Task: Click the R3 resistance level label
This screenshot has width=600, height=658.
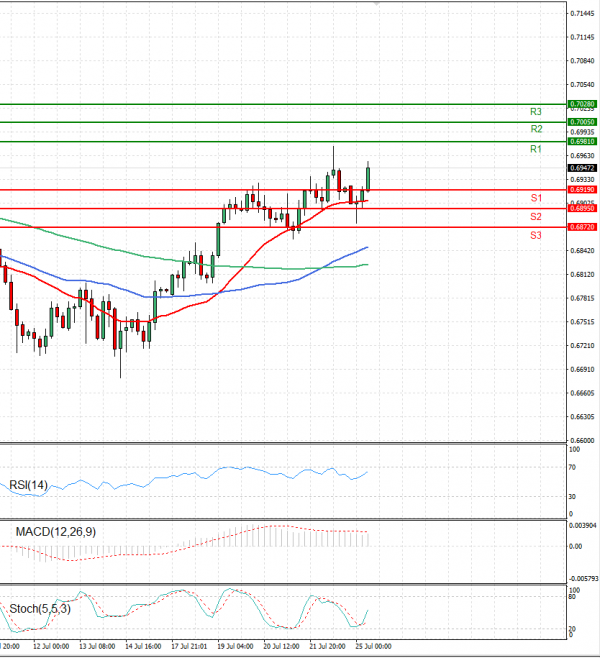Action: [x=536, y=112]
